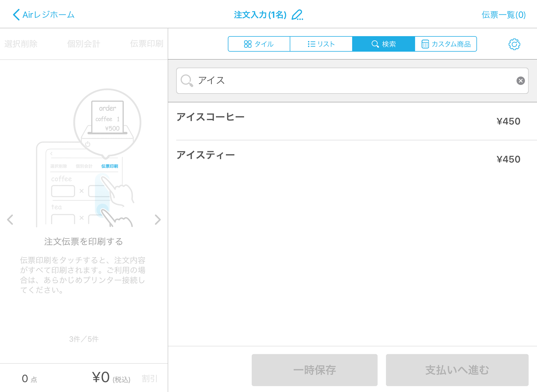
Task: Open 伝票一覧(0) slip list
Action: (503, 15)
